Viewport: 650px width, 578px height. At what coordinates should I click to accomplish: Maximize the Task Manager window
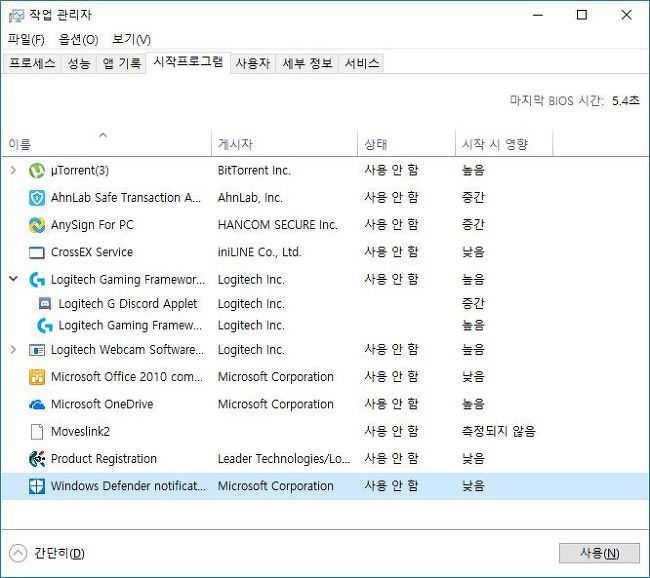coord(582,15)
